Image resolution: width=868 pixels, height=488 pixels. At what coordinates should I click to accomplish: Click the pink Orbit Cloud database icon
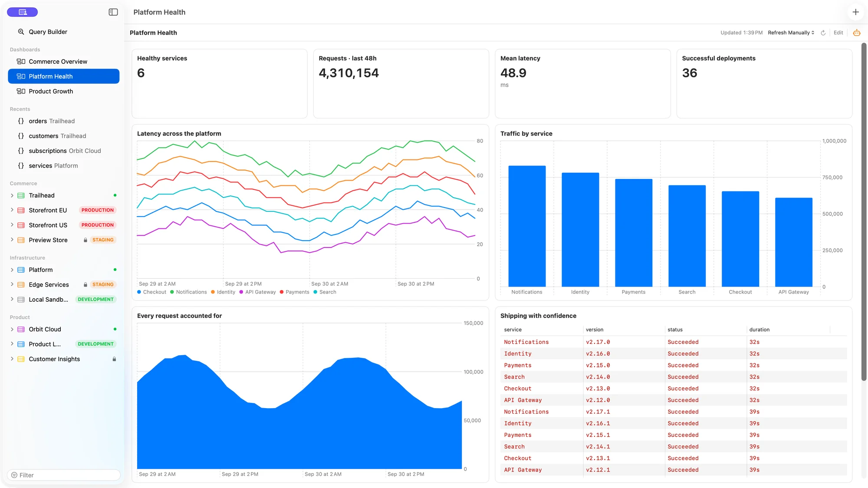21,329
